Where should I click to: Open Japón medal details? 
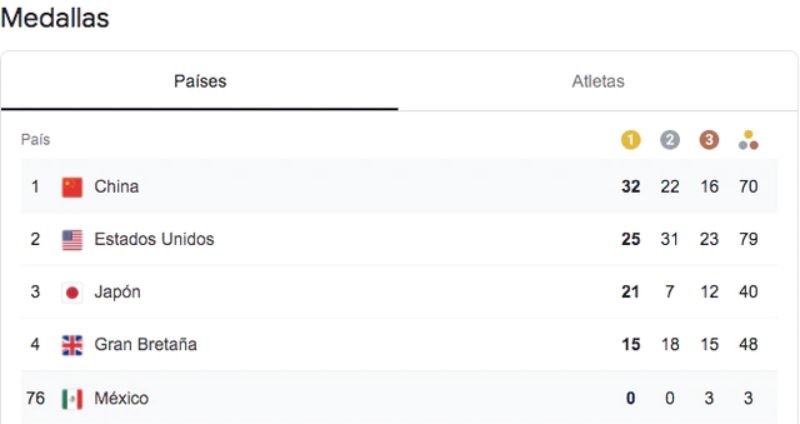point(117,292)
